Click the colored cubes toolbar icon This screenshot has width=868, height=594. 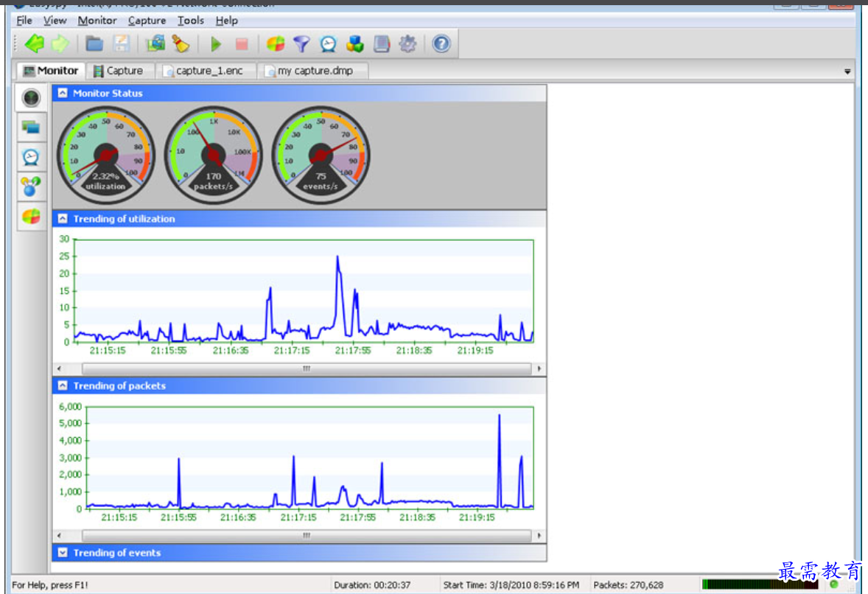click(355, 44)
